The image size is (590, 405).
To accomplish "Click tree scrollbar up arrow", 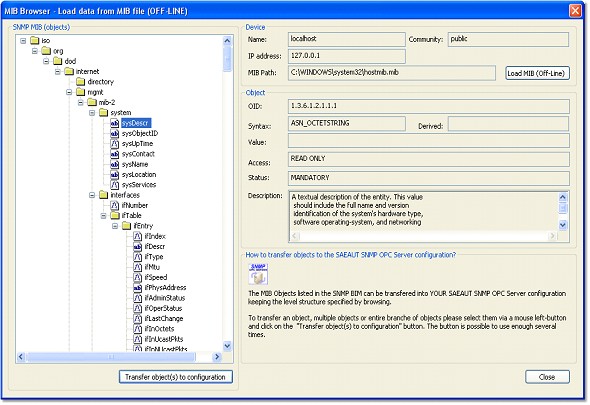I will 227,41.
